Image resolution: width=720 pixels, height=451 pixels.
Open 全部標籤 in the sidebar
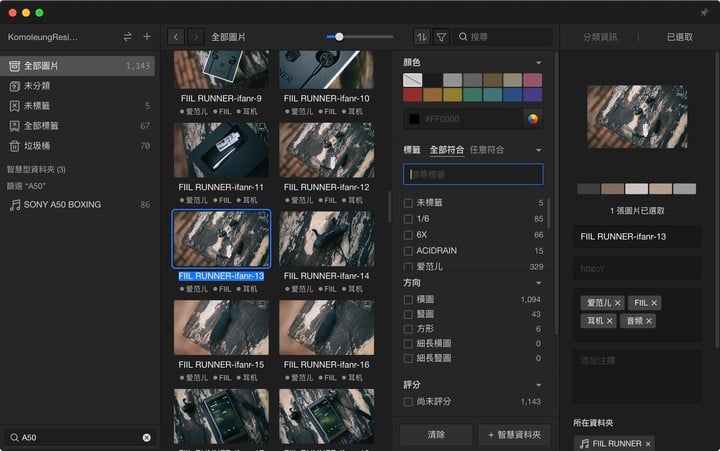click(x=78, y=126)
